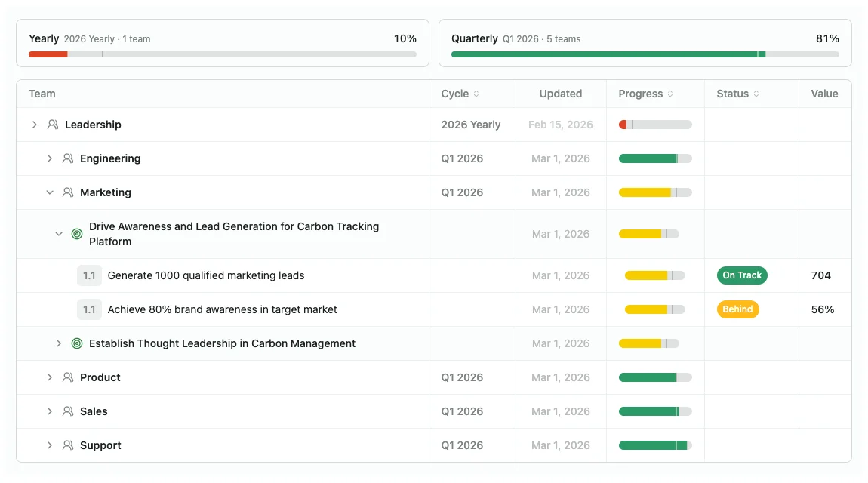868x483 pixels.
Task: Open Achieve 80% brand awareness key result
Action: pyautogui.click(x=222, y=310)
